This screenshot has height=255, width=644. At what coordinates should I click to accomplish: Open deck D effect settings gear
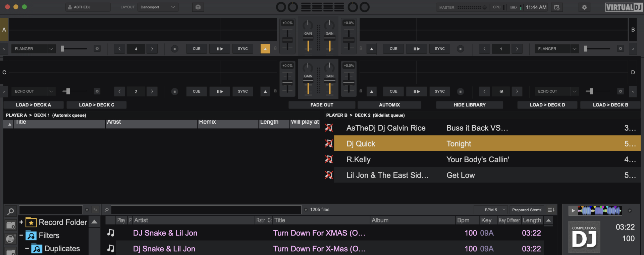(x=621, y=91)
